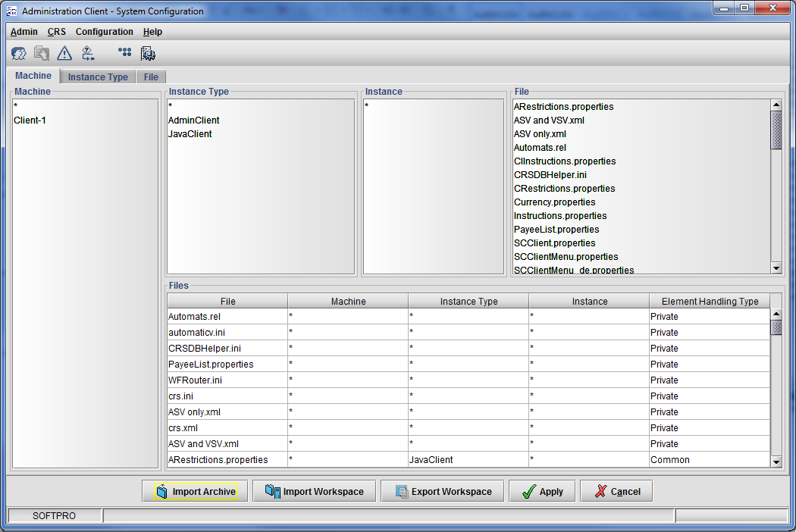Click the question-mark workflow toolbar icon

pos(88,53)
